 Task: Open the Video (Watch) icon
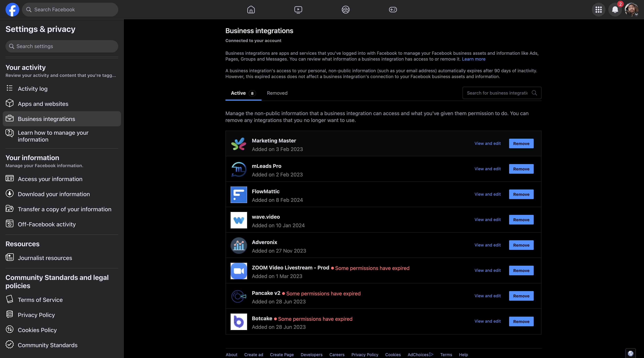click(x=298, y=9)
